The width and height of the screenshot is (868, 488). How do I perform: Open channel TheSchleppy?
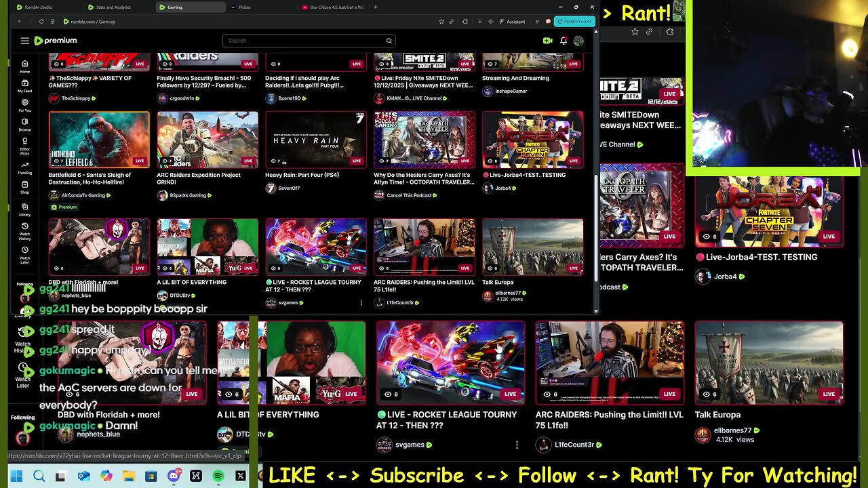pyautogui.click(x=75, y=98)
